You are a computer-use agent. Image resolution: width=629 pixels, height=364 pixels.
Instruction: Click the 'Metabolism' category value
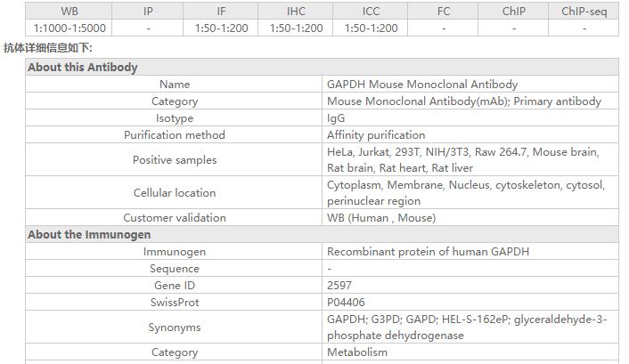pos(357,352)
